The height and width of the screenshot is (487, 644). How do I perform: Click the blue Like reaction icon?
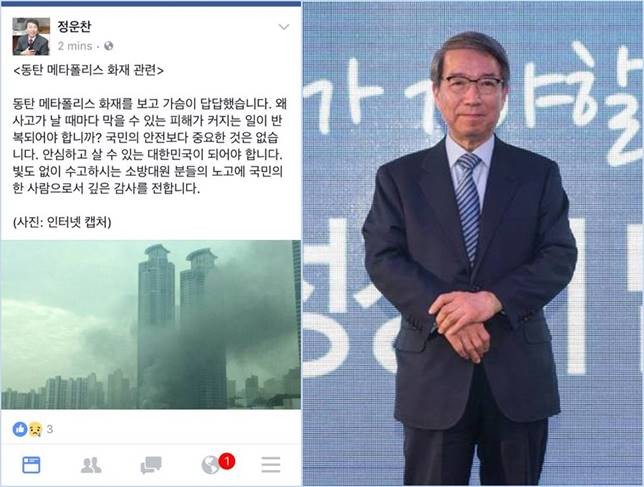[20, 429]
